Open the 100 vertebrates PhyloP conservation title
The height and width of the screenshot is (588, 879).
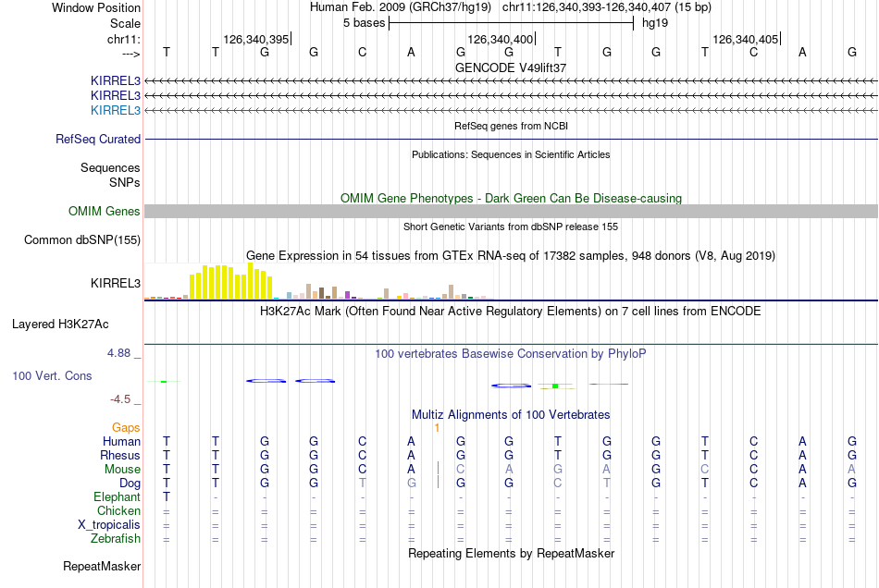click(511, 354)
